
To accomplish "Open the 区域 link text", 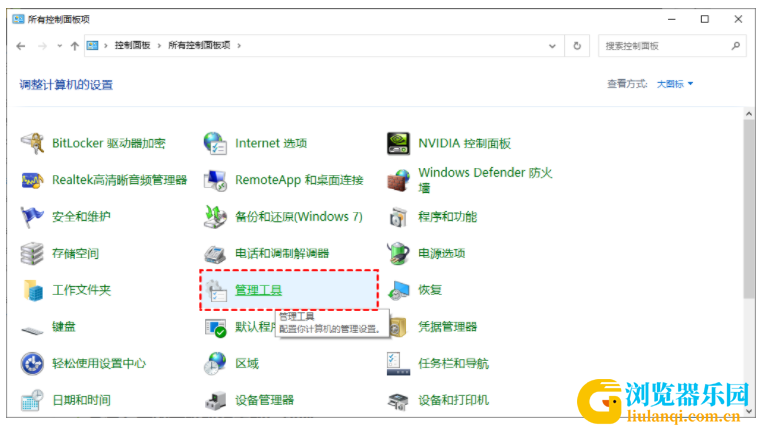I will coord(247,363).
